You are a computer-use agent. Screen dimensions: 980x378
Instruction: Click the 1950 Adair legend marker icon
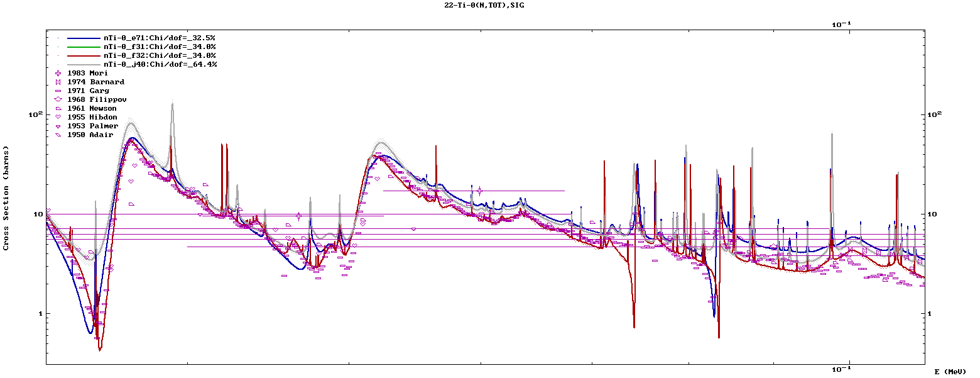(x=58, y=135)
